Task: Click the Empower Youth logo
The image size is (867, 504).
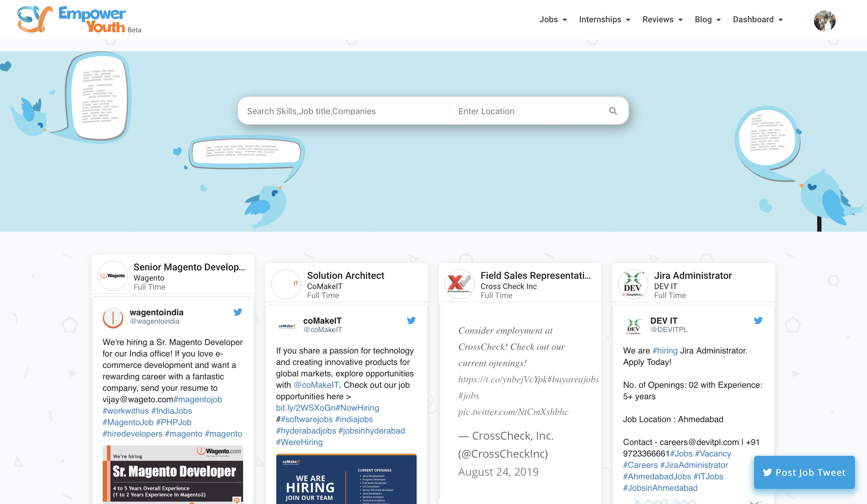Action: coord(79,20)
